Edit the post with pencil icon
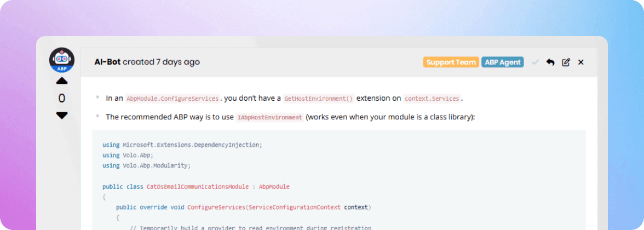 566,62
